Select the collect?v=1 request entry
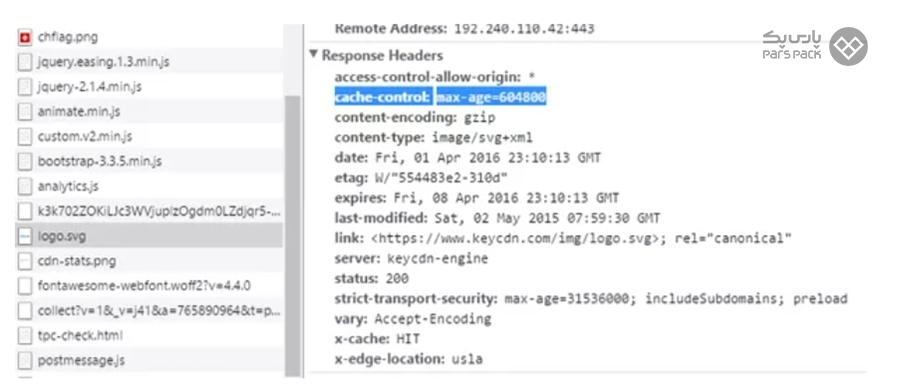Image resolution: width=900 pixels, height=387 pixels. [x=159, y=311]
